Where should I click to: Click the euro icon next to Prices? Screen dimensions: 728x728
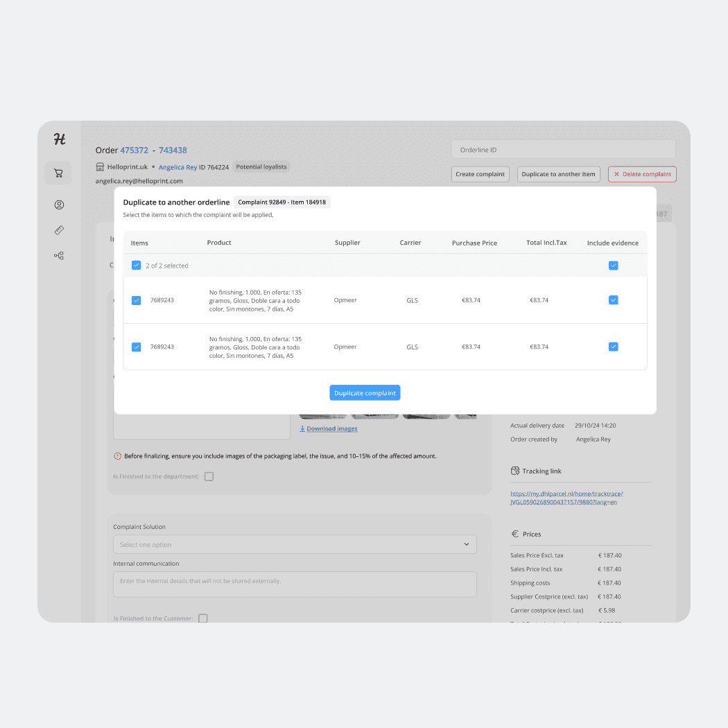(x=515, y=534)
